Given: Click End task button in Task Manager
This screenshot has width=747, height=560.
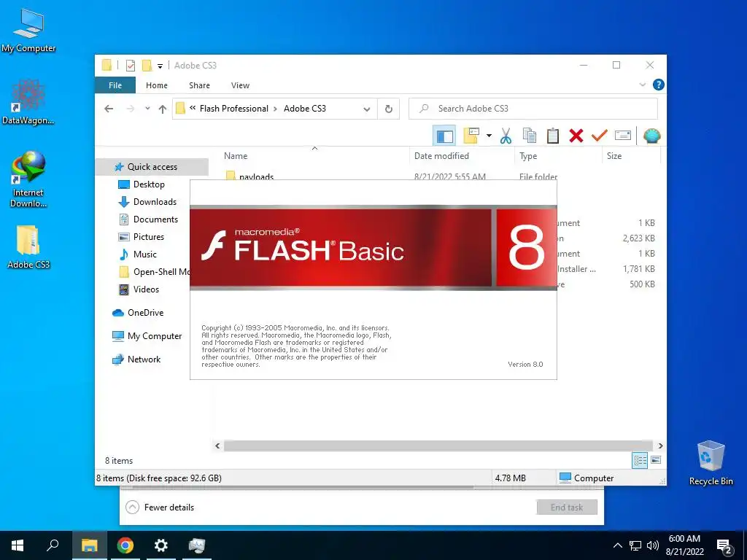Looking at the screenshot, I should 566,507.
